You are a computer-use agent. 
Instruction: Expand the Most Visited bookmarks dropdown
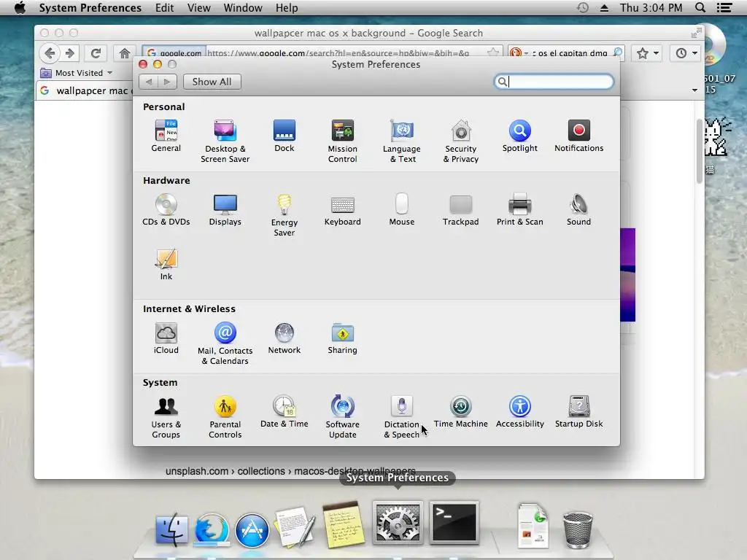(77, 73)
